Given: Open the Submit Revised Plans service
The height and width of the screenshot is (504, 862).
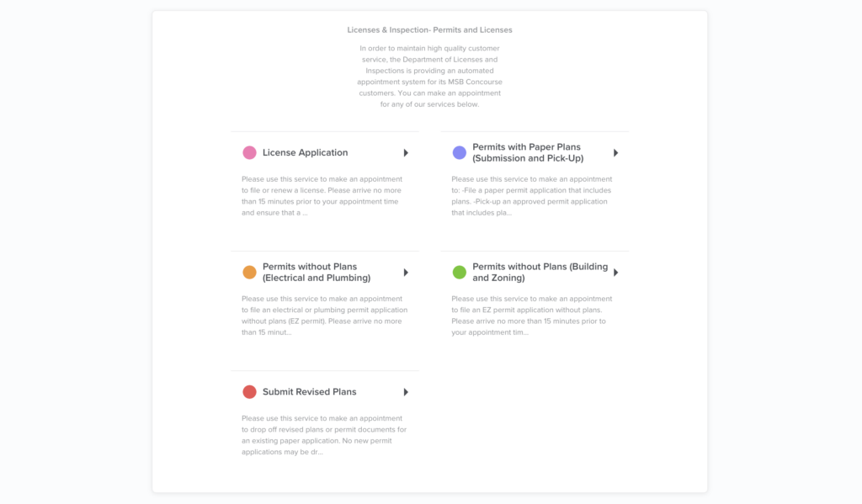Looking at the screenshot, I should click(x=309, y=392).
